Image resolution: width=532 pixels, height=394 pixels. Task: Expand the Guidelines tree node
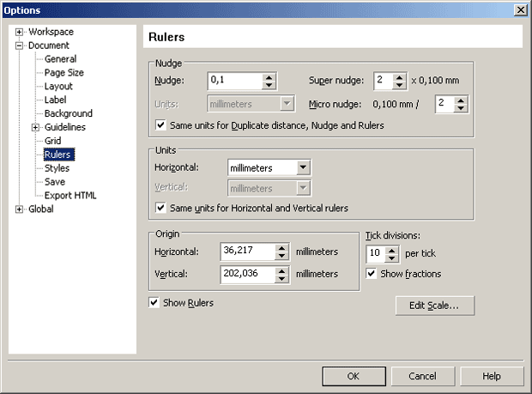click(35, 128)
